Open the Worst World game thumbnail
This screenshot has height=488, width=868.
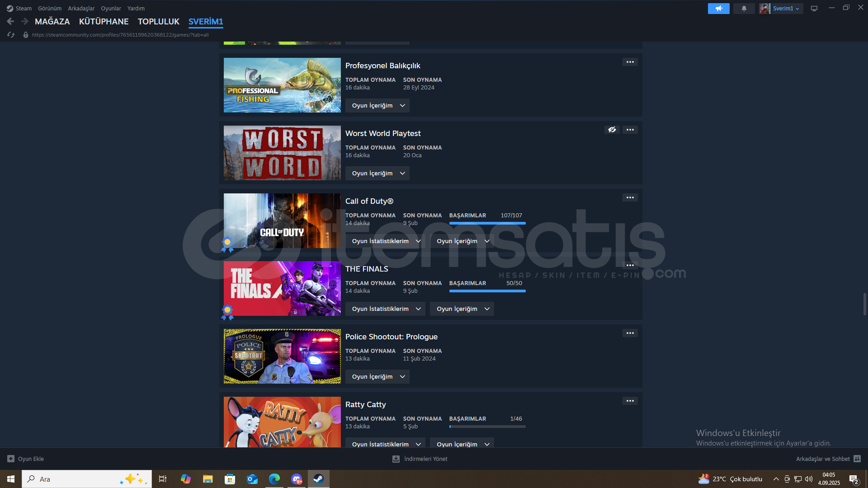tap(282, 153)
